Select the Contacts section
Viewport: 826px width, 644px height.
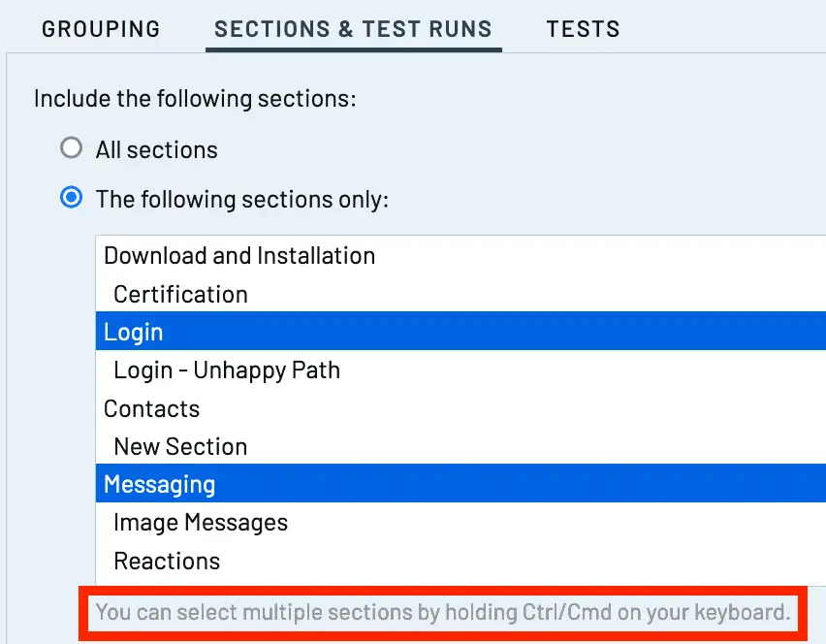point(461,408)
